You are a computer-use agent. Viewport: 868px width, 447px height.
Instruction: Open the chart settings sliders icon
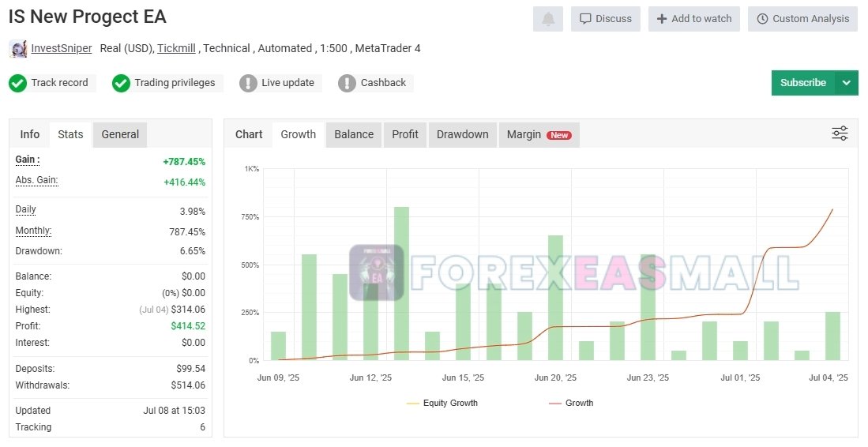click(x=840, y=133)
